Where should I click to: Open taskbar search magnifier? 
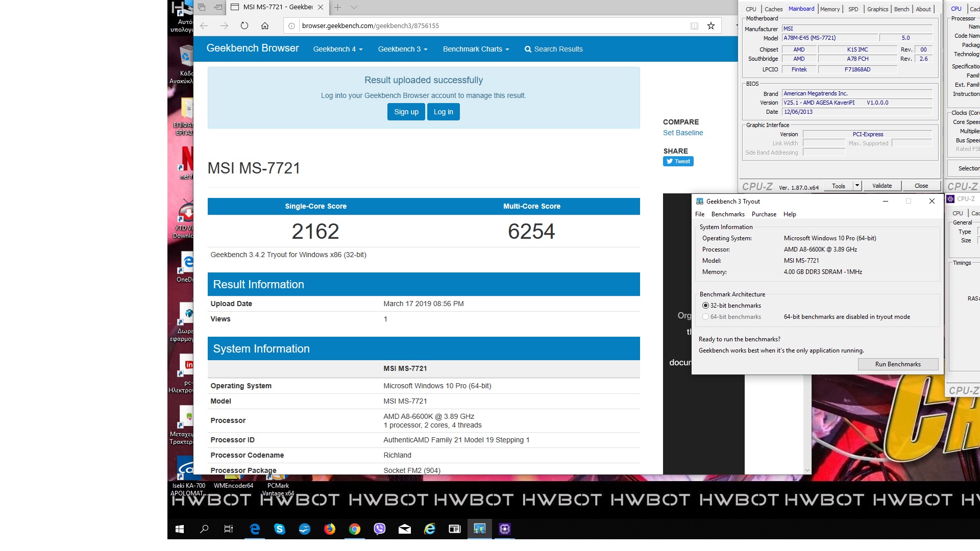coord(204,529)
